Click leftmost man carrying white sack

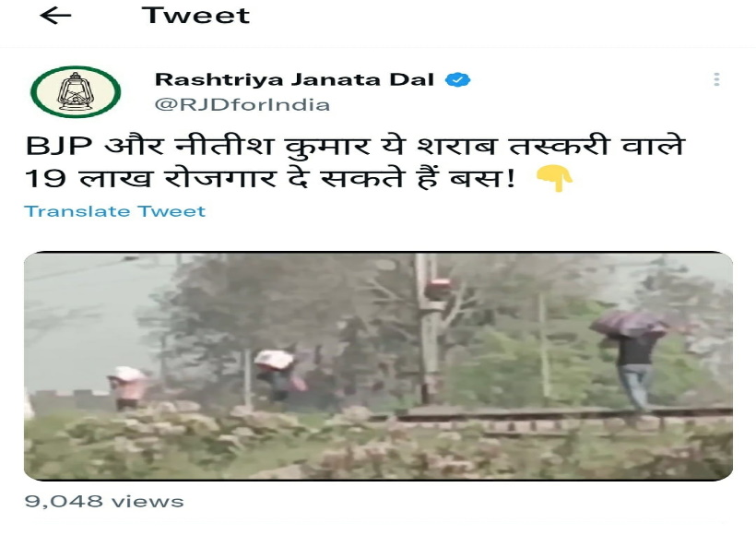pos(128,387)
